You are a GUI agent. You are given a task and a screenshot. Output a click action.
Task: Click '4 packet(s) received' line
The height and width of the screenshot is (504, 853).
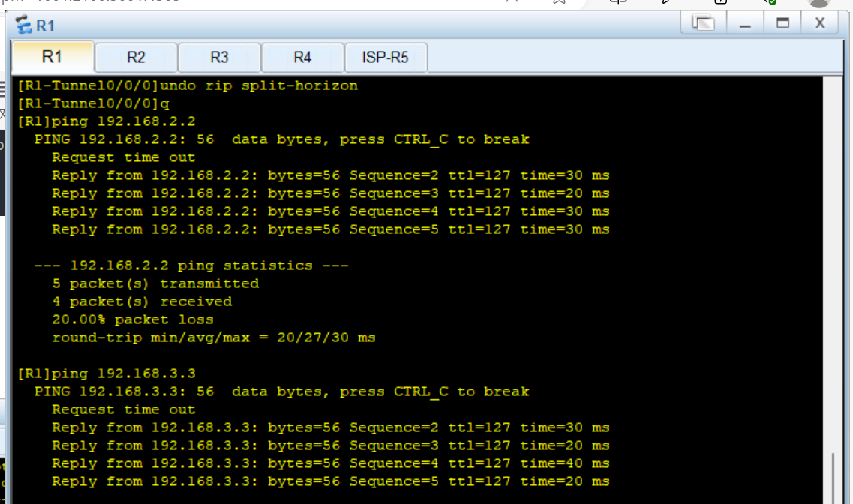142,301
